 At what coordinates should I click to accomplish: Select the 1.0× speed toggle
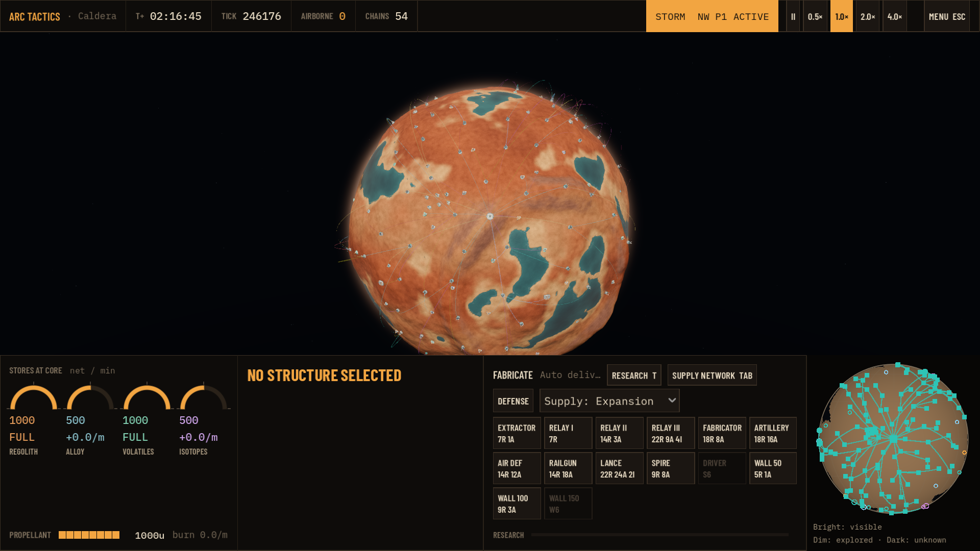pos(842,16)
